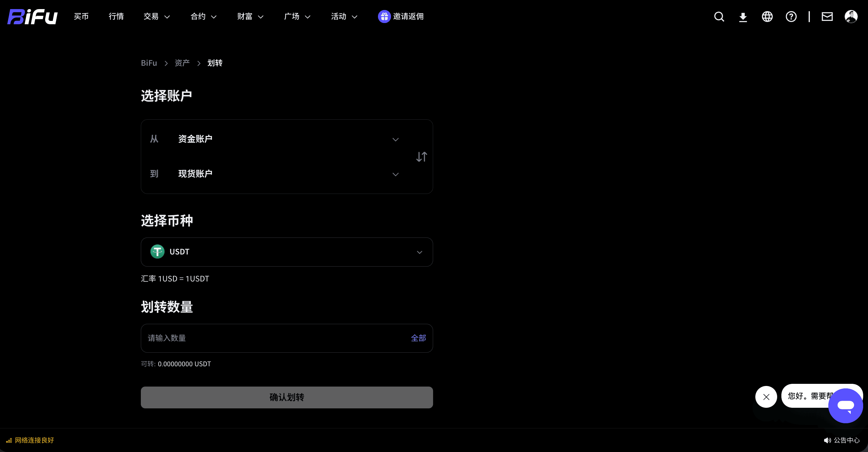
Task: Click the announcement speaker icon
Action: [x=827, y=440]
